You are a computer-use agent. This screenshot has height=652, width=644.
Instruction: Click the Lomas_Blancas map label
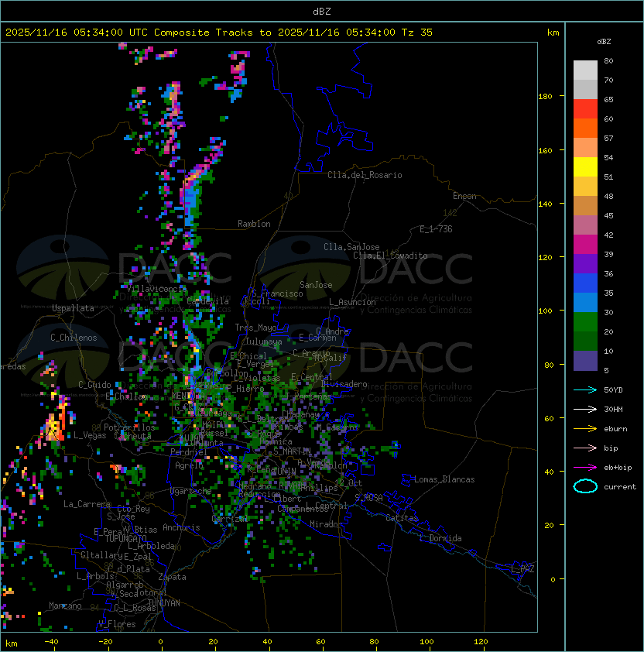[444, 479]
